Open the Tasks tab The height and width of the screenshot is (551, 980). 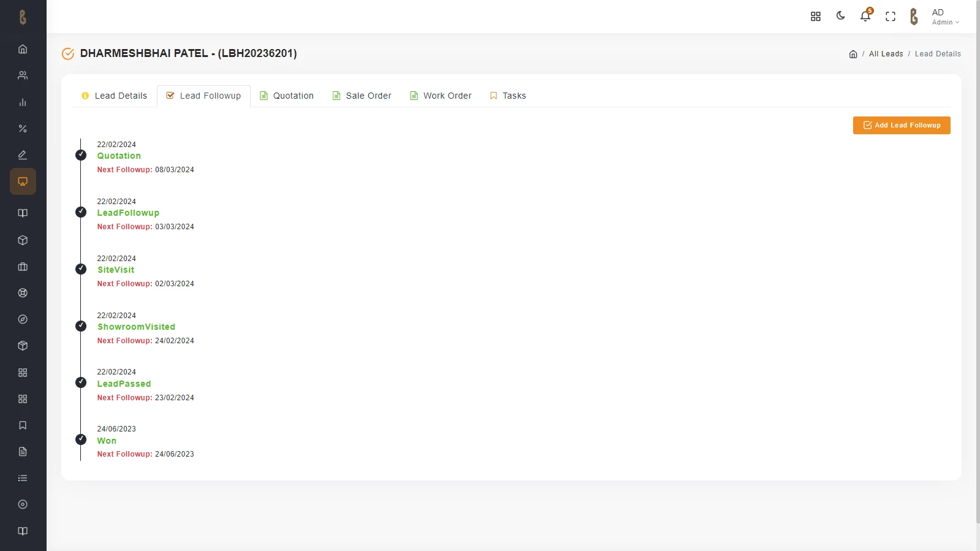(508, 96)
